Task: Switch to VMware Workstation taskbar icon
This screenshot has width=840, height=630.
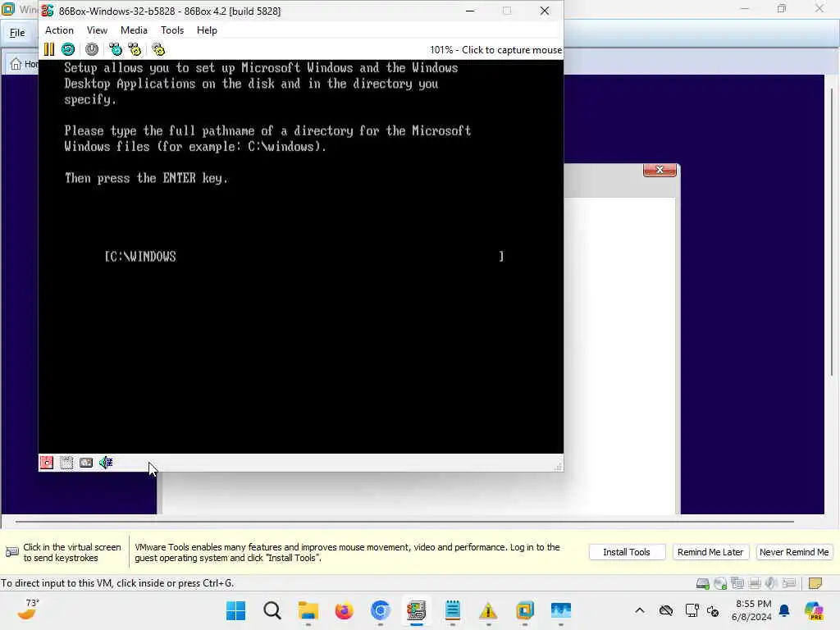Action: click(525, 610)
